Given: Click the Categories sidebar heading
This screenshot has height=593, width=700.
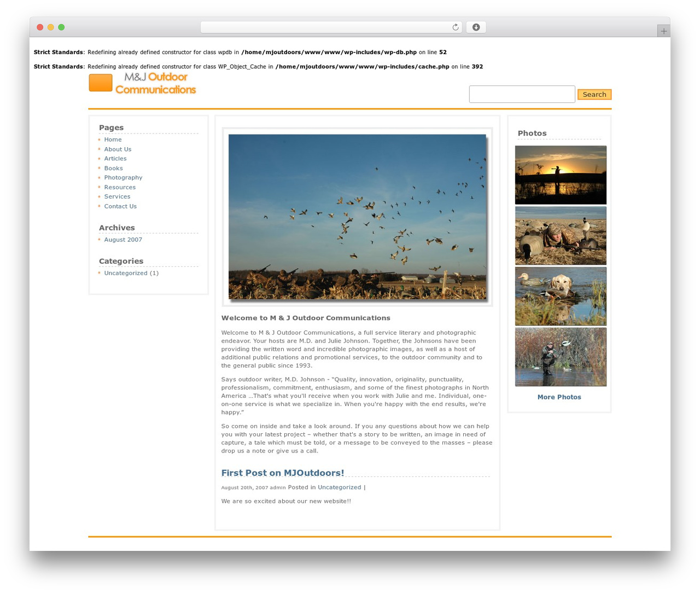Looking at the screenshot, I should pos(121,261).
